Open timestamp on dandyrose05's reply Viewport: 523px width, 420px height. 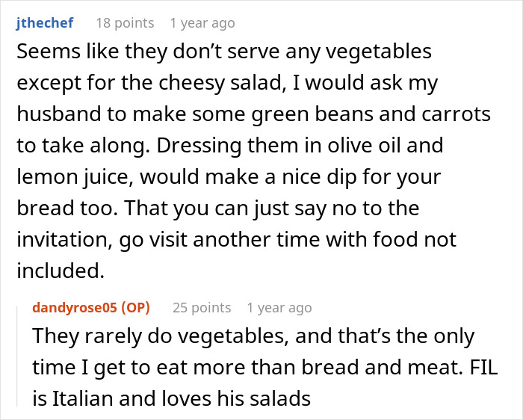click(279, 307)
